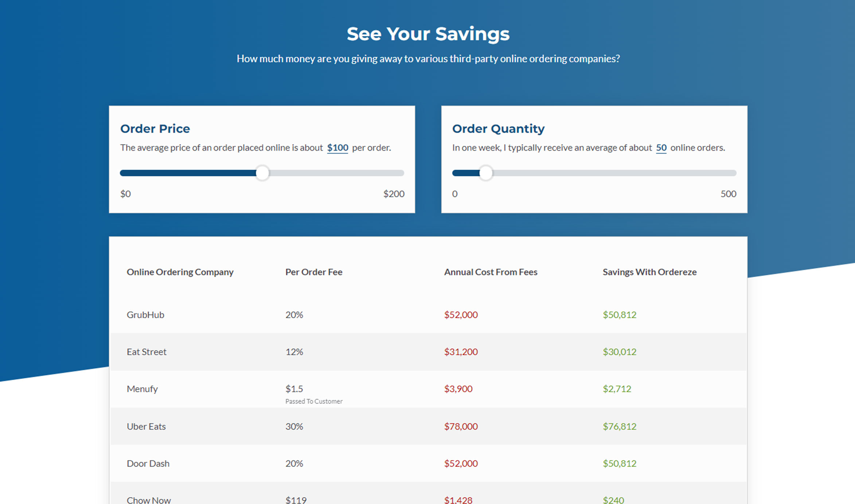Click the Door Dash 20% fee cell
The height and width of the screenshot is (504, 855).
pos(294,464)
